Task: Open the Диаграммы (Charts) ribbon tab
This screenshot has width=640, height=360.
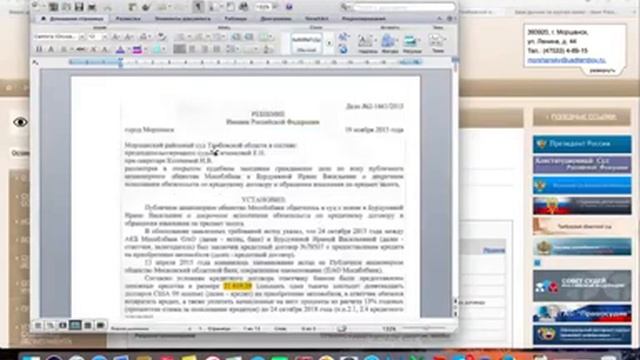Action: (276, 18)
